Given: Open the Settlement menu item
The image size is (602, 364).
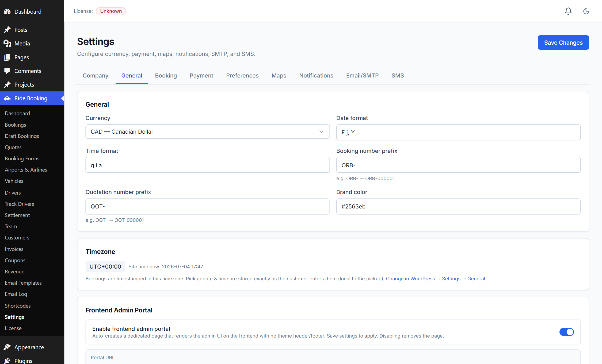Looking at the screenshot, I should [17, 215].
